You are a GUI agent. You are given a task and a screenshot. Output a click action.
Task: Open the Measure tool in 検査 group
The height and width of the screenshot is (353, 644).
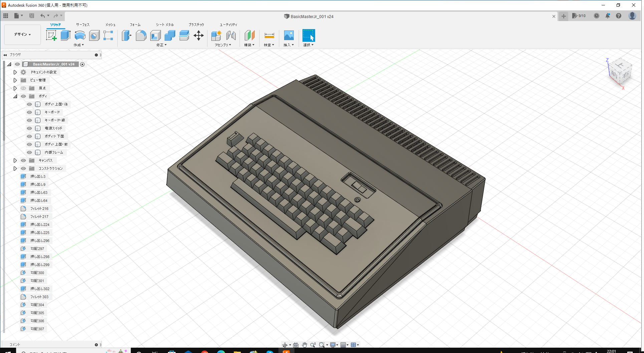(x=269, y=36)
